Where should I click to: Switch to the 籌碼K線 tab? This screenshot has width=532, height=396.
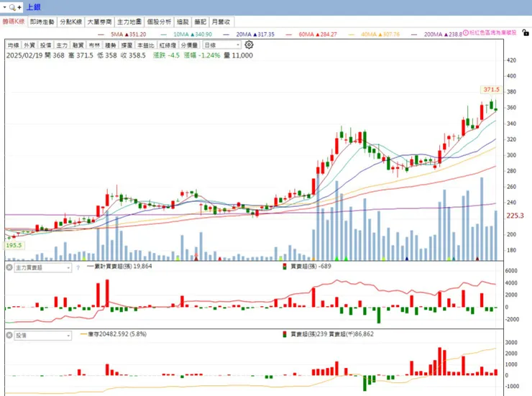(14, 22)
